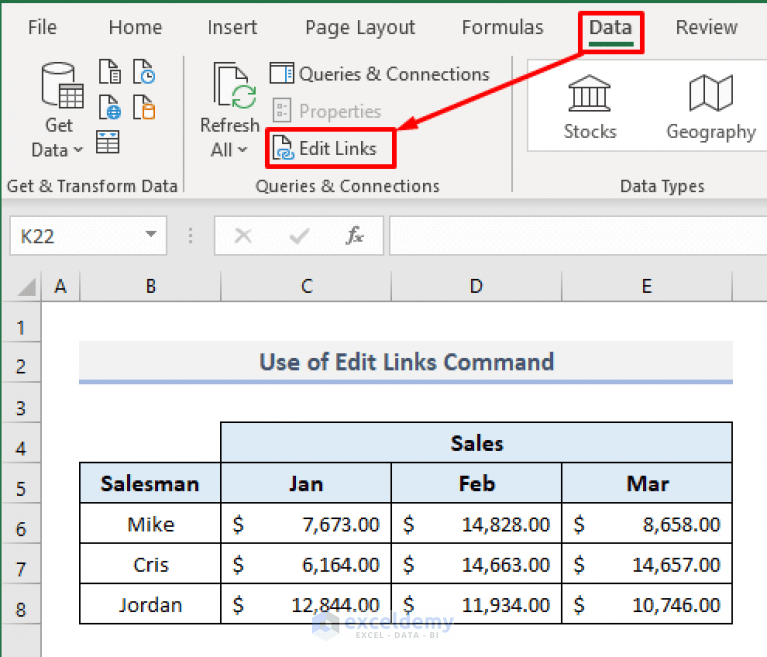Expand the Name Box dropdown
The image size is (767, 657).
click(x=151, y=235)
